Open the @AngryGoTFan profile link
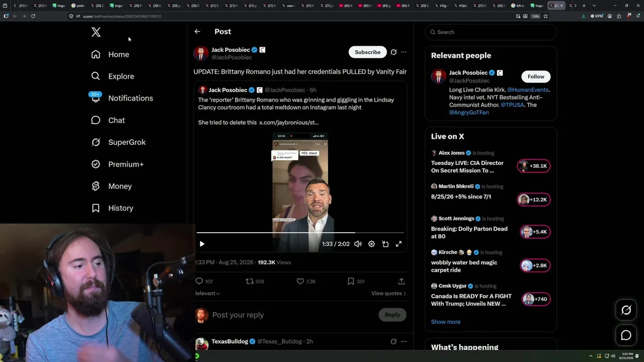Viewport: 644px width, 362px height. [469, 112]
